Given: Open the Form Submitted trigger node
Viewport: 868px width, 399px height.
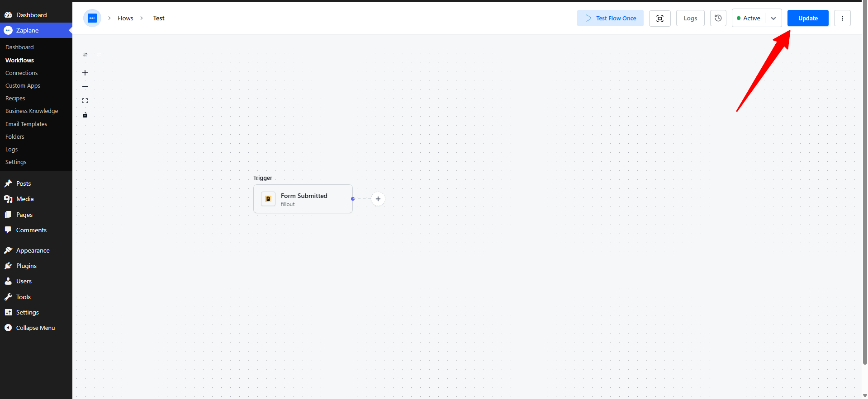Looking at the screenshot, I should click(x=303, y=199).
